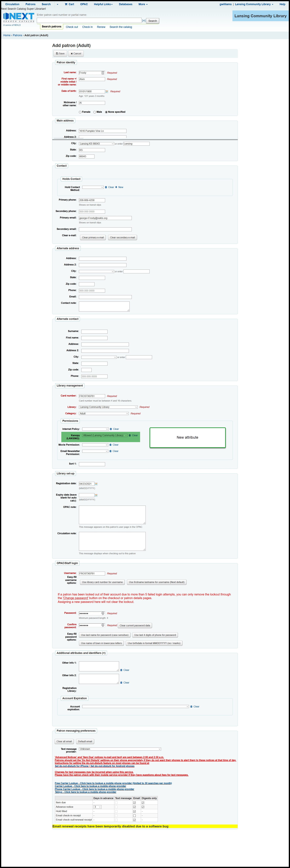290x868 pixels.
Task: Open the Helpful Links menu
Action: tap(103, 4)
